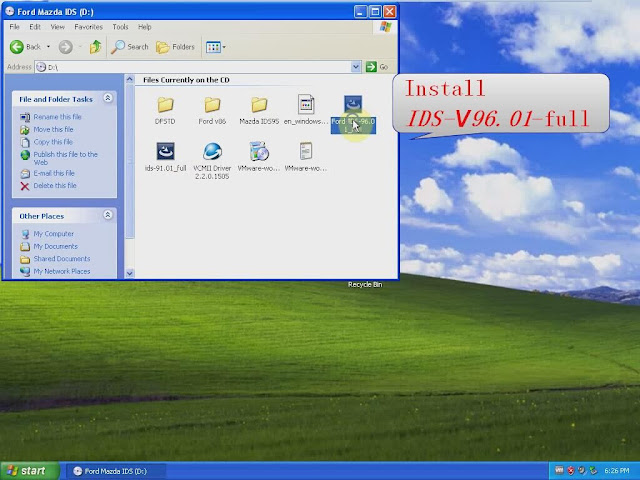Image resolution: width=640 pixels, height=480 pixels.
Task: Go up one folder level
Action: click(96, 47)
